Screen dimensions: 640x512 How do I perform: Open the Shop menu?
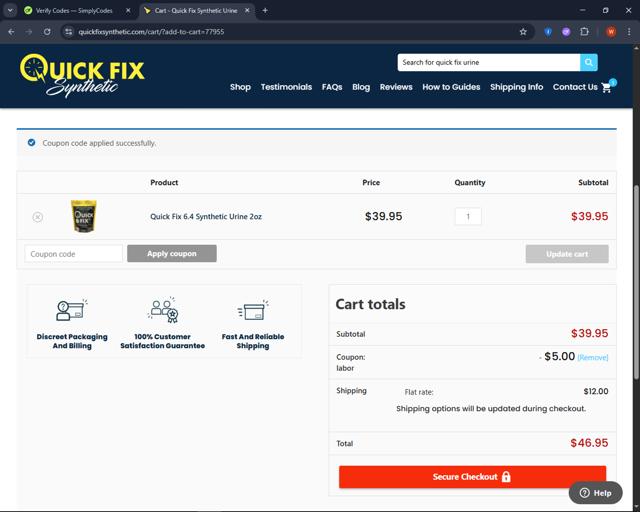(x=240, y=87)
